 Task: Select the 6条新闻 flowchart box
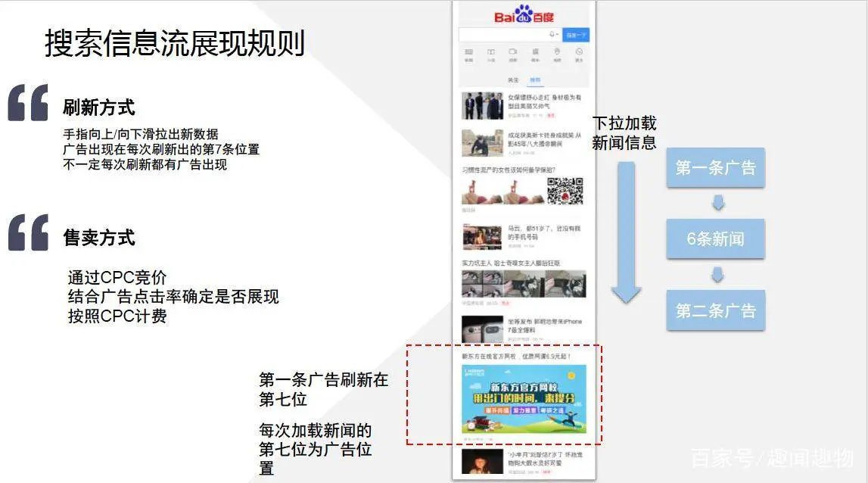click(x=715, y=239)
